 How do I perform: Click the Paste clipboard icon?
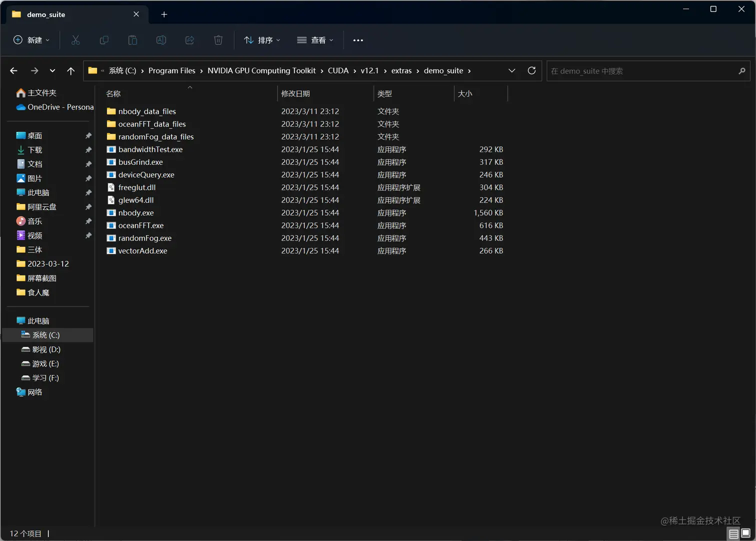(132, 40)
